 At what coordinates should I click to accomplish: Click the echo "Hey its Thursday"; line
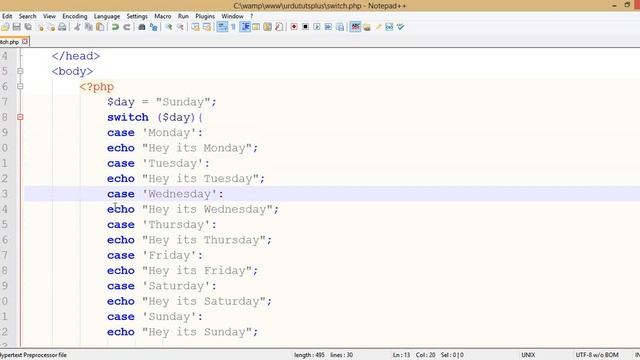(x=189, y=240)
